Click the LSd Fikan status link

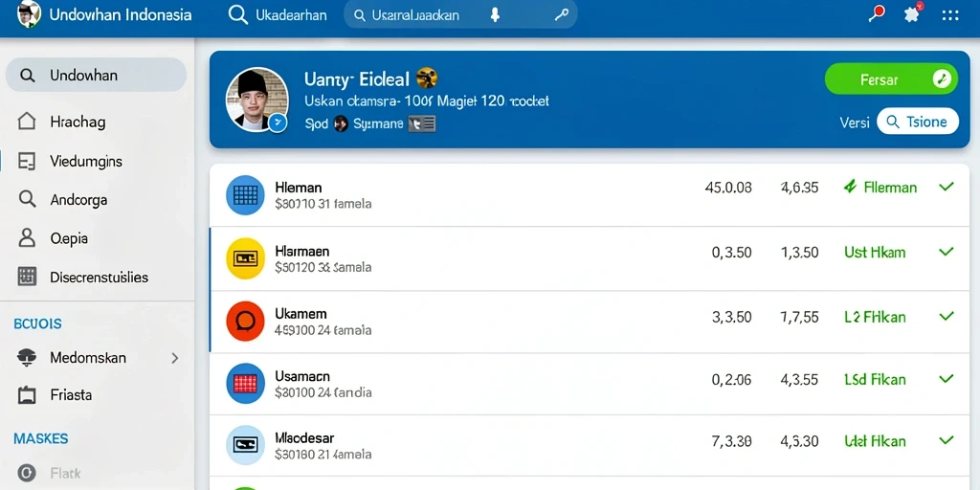875,379
